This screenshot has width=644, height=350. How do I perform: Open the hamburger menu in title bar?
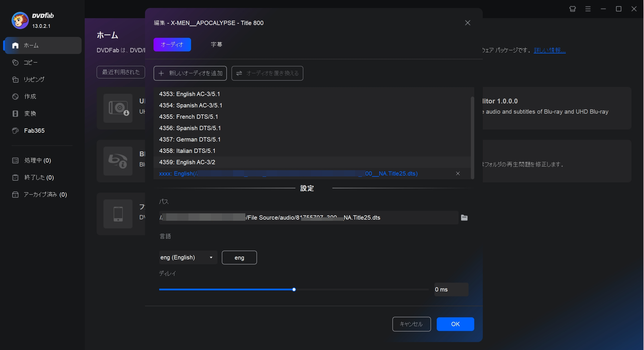(x=588, y=9)
